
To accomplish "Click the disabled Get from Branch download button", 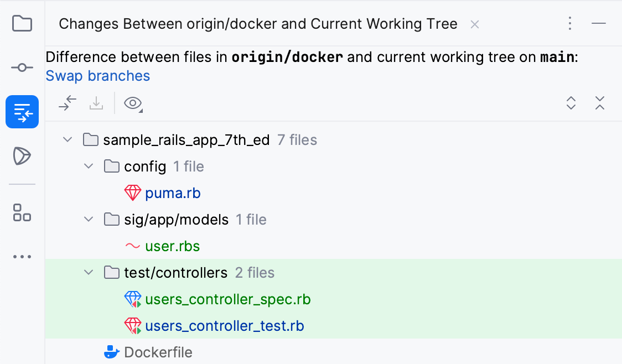I will pyautogui.click(x=96, y=103).
